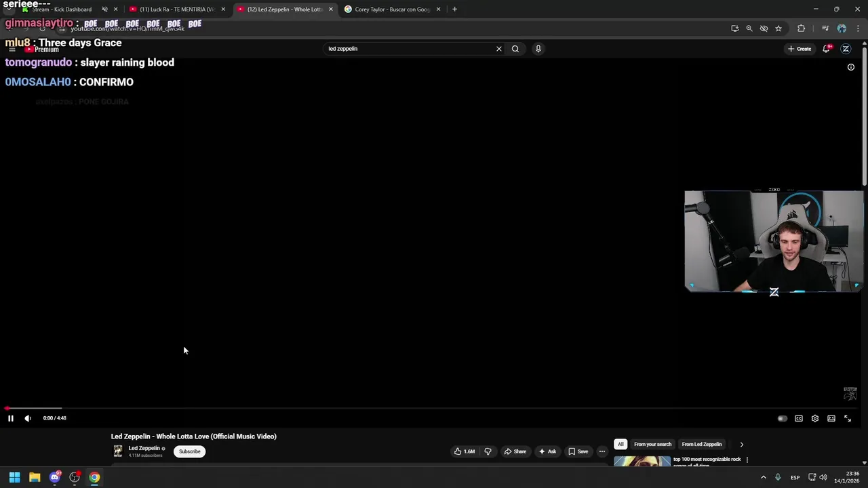Show video info card icon

[x=851, y=67]
